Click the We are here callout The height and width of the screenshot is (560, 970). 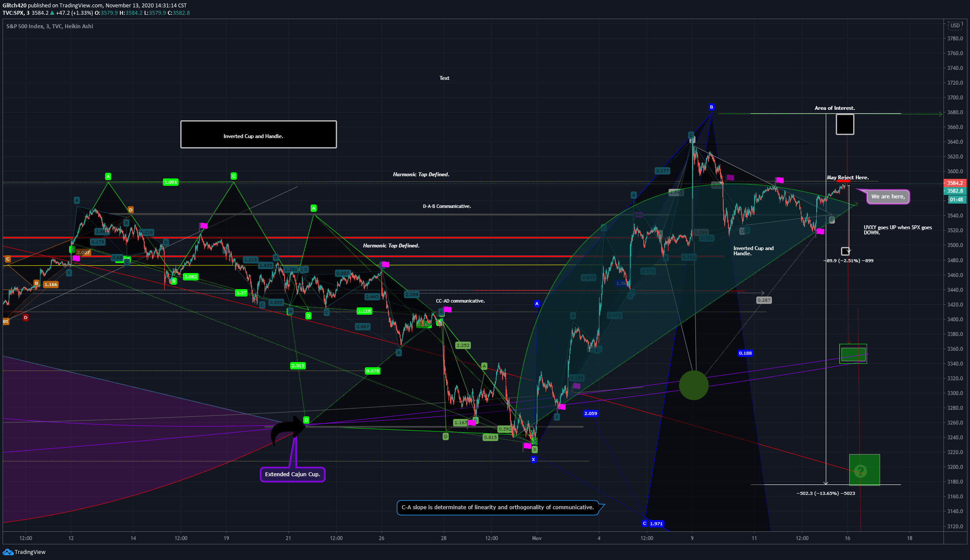pyautogui.click(x=887, y=197)
